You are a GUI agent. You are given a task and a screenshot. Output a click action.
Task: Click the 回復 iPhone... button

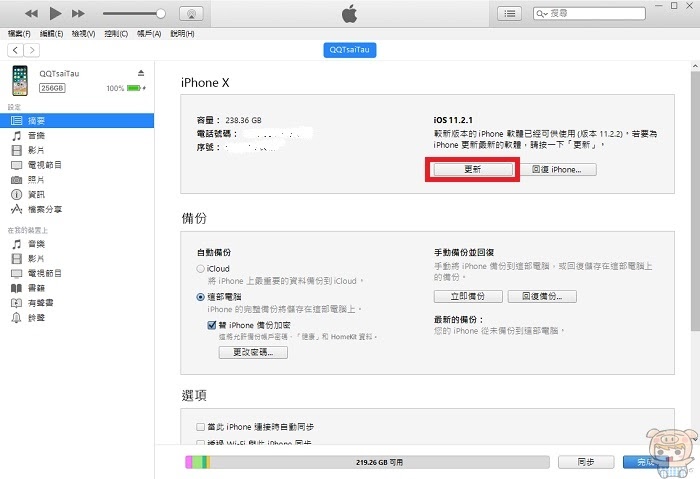[x=558, y=170]
